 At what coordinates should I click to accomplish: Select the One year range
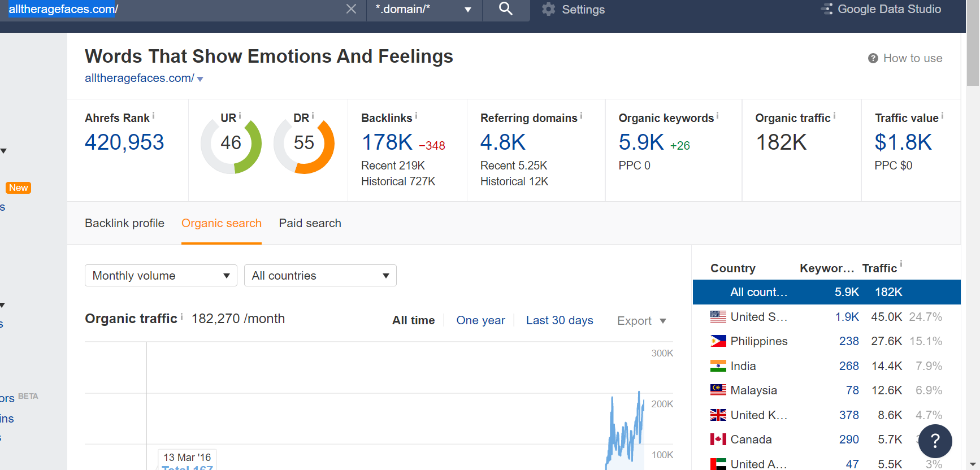point(481,320)
